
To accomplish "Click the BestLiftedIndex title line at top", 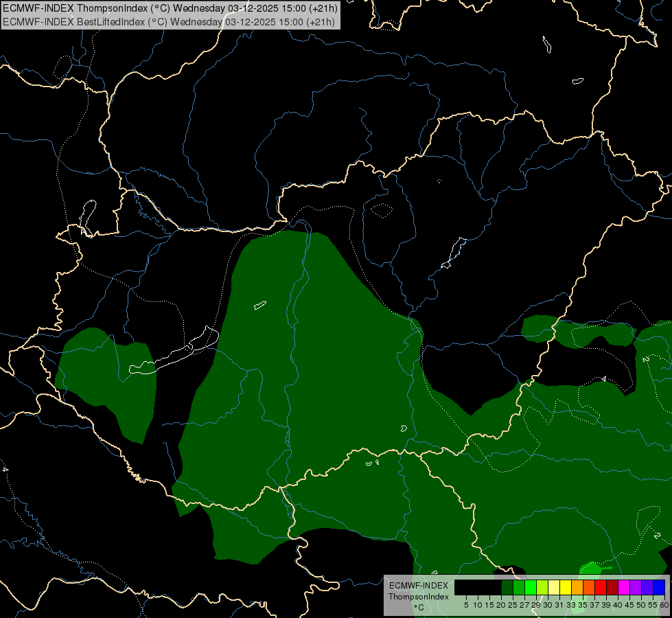I will coord(169,22).
